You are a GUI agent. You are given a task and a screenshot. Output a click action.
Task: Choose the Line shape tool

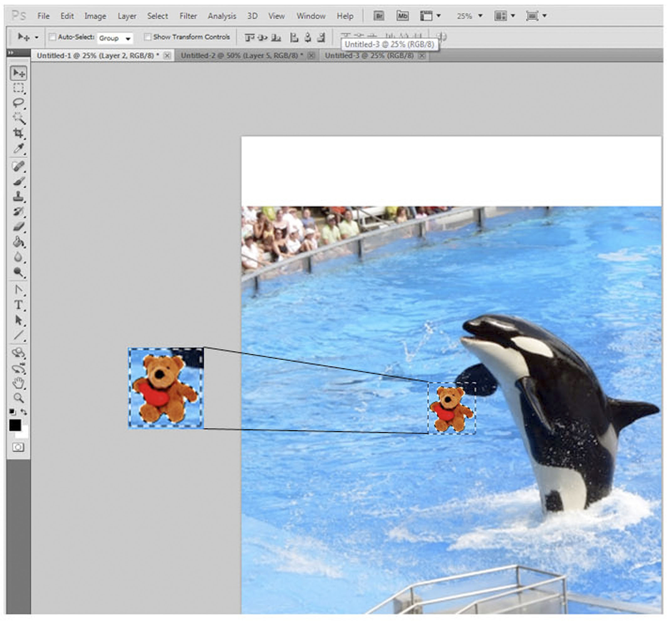[18, 335]
